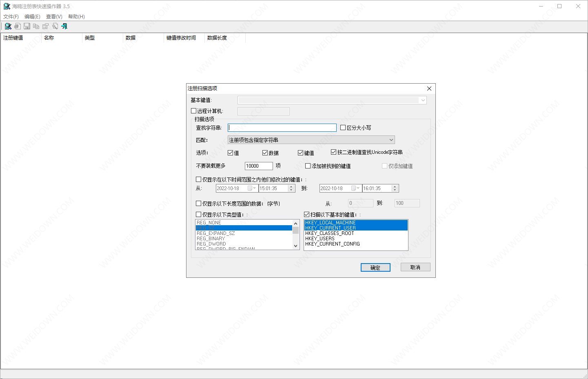Select HKEY_CURRENT_CONFIG in key list

coord(356,244)
